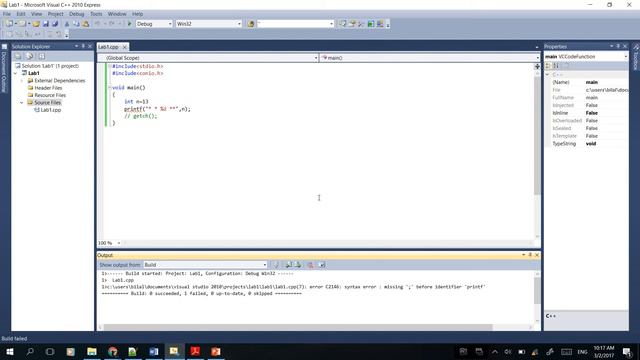Open the Win32 platform dropdown

click(x=239, y=24)
